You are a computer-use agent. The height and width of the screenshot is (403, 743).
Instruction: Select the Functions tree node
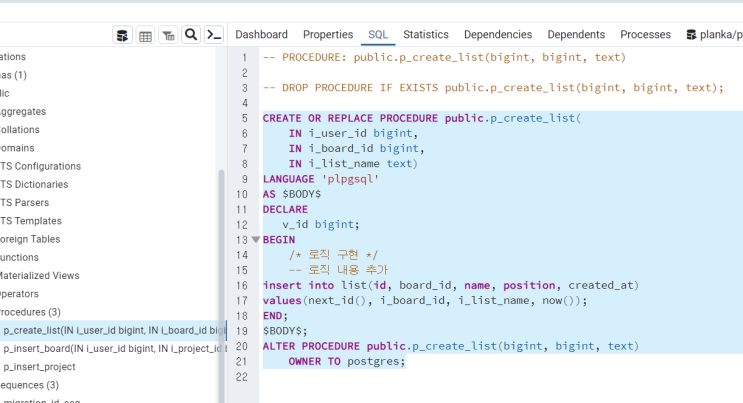pos(19,257)
